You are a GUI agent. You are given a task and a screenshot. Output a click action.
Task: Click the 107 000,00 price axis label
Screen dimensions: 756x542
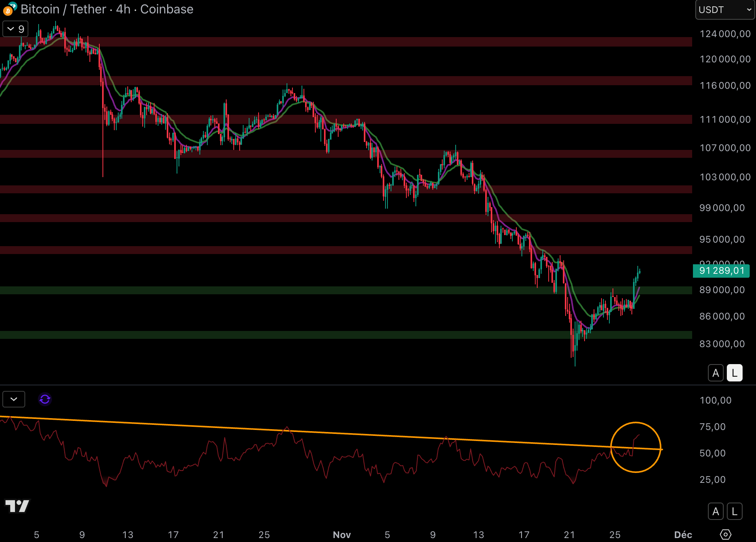(x=725, y=148)
